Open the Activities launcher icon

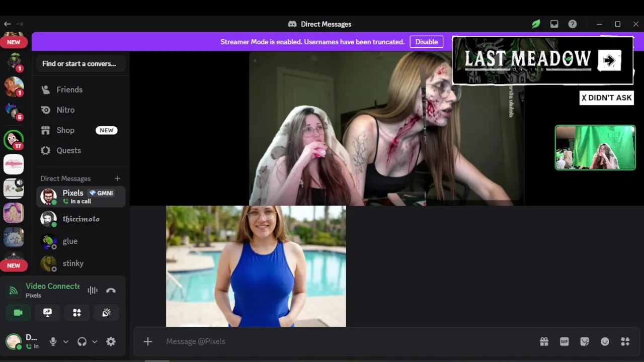pos(77,313)
